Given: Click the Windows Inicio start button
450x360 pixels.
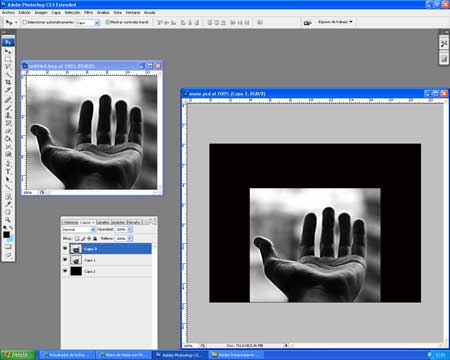Looking at the screenshot, I should (x=17, y=355).
